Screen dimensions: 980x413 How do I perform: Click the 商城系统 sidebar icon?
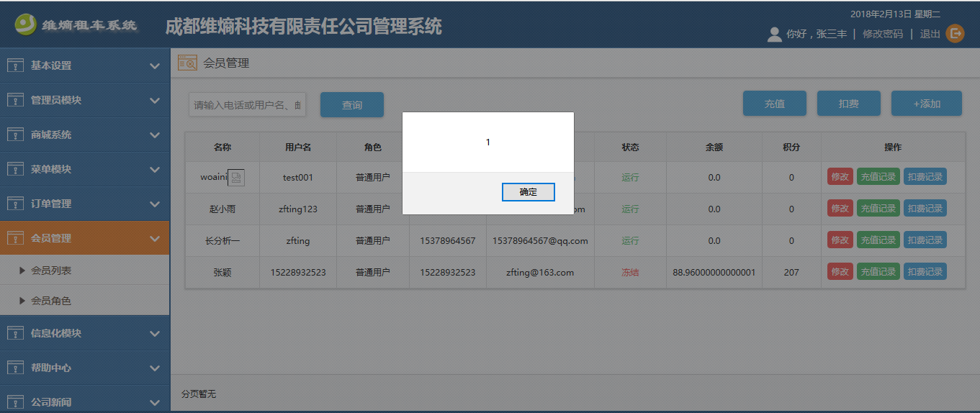tap(15, 135)
